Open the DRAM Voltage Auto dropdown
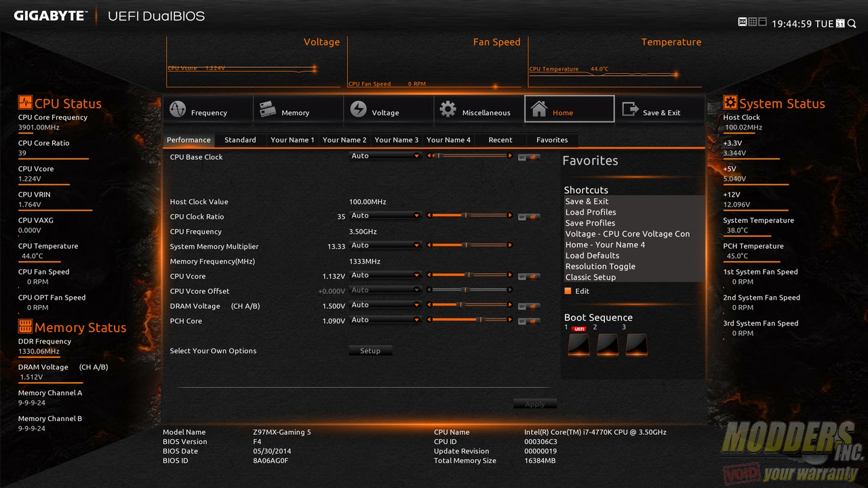 385,305
